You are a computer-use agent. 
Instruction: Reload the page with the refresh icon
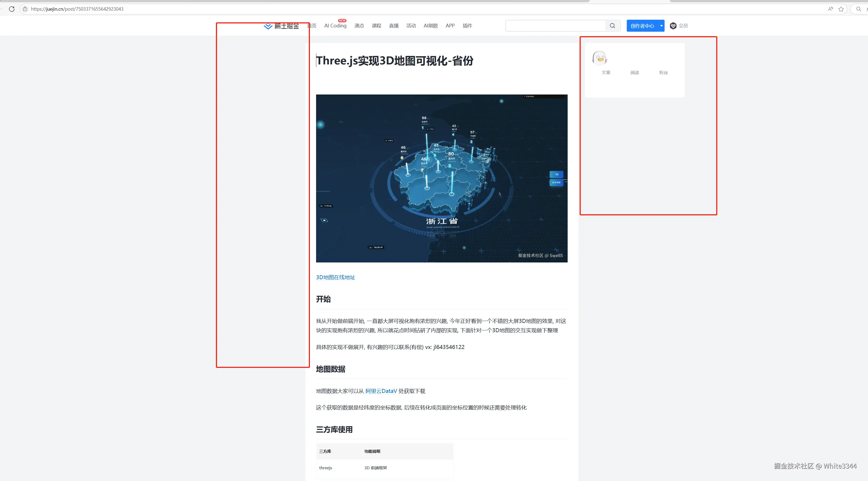(x=12, y=9)
